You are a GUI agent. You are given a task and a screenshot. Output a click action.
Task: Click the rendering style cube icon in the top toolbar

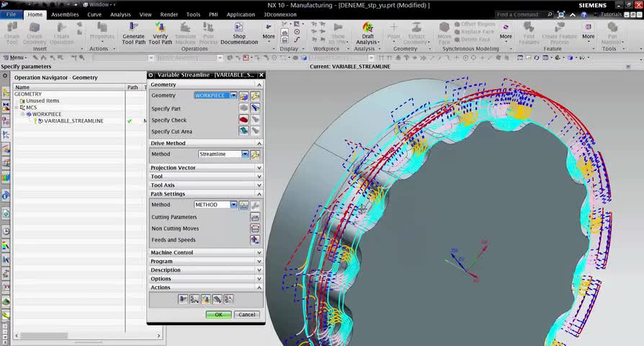(570, 58)
